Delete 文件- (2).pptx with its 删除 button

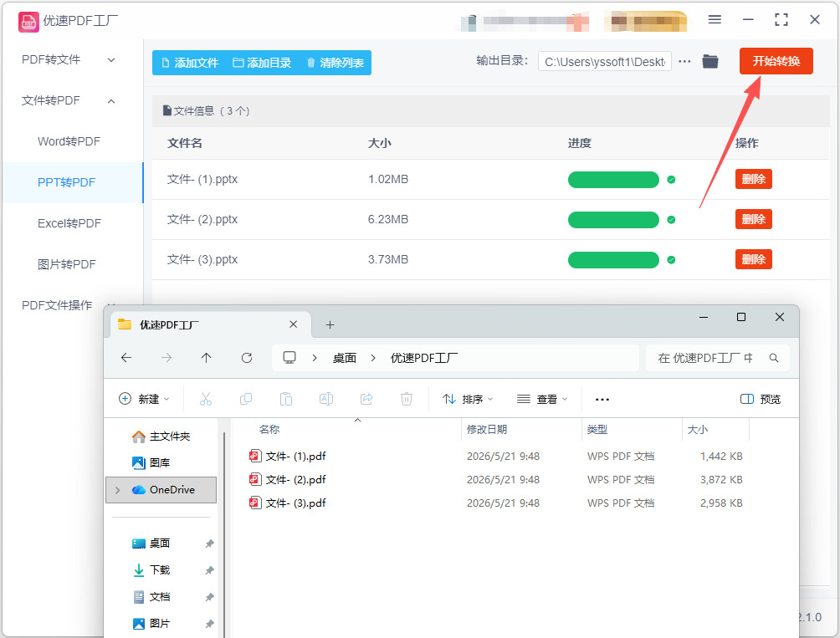(x=753, y=219)
